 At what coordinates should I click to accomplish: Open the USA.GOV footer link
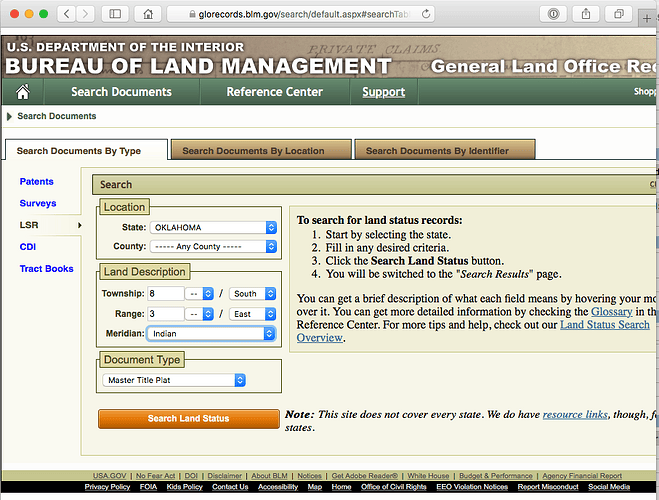click(x=110, y=476)
